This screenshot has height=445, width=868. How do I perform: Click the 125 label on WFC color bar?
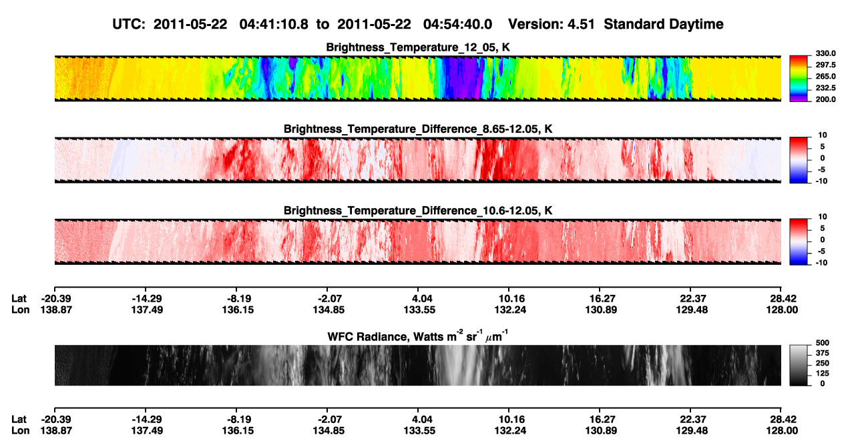coord(822,372)
